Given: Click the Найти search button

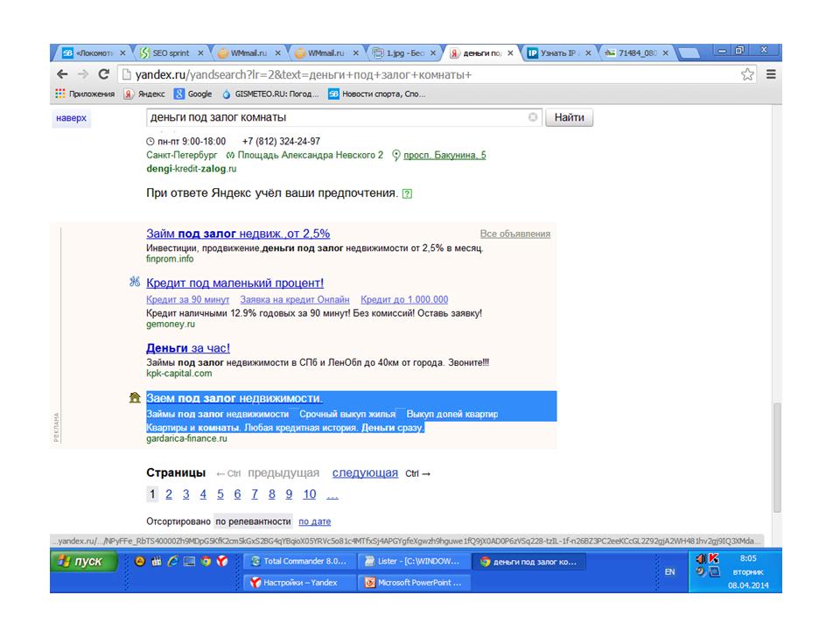Looking at the screenshot, I should [x=569, y=117].
